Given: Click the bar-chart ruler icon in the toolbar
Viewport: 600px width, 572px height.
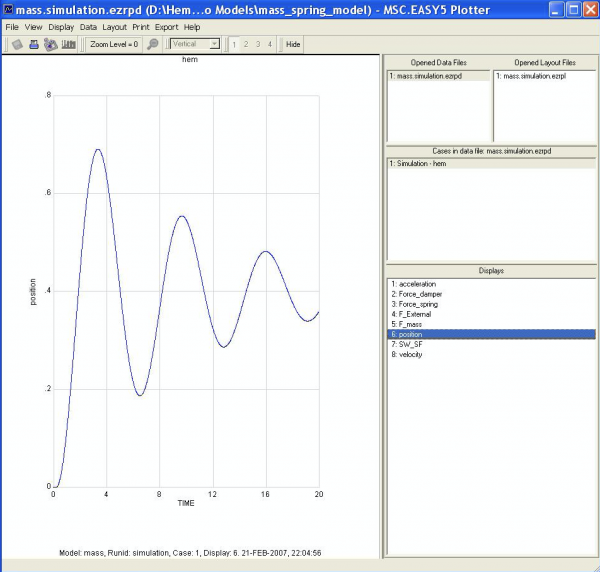Looking at the screenshot, I should click(x=68, y=44).
